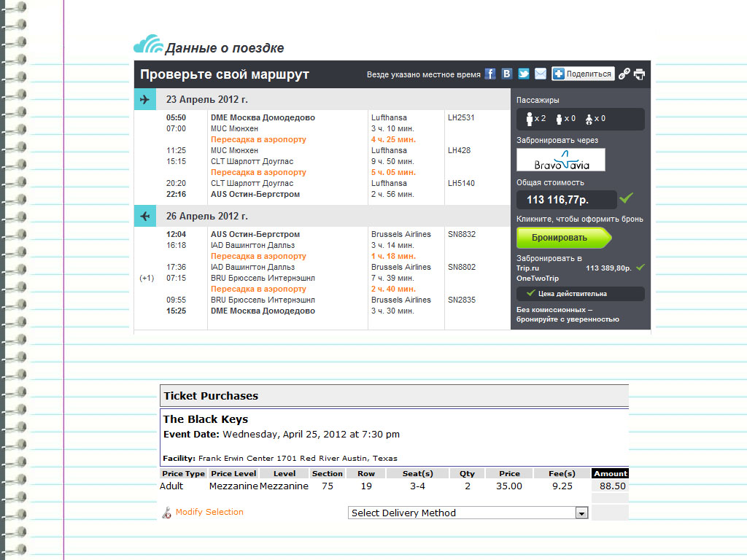Image resolution: width=747 pixels, height=560 pixels.
Task: Open the OneTwoTrip booking link
Action: (x=538, y=278)
